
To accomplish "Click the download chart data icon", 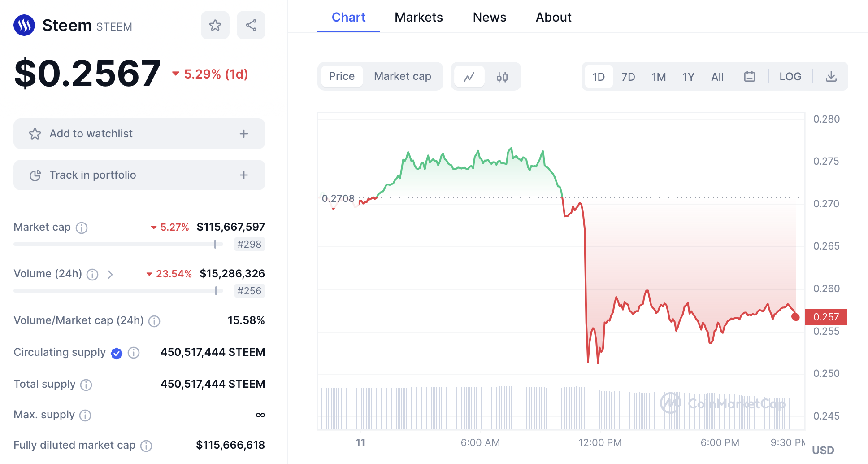I will (x=831, y=77).
